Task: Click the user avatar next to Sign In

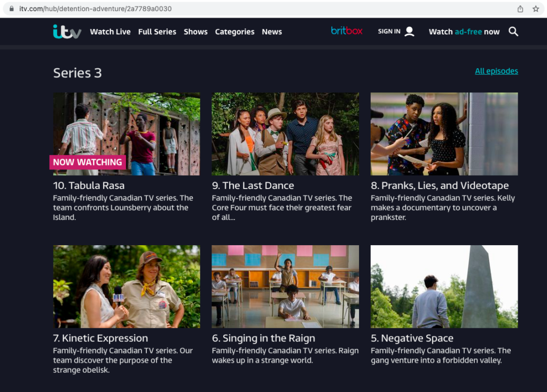Action: click(x=409, y=31)
